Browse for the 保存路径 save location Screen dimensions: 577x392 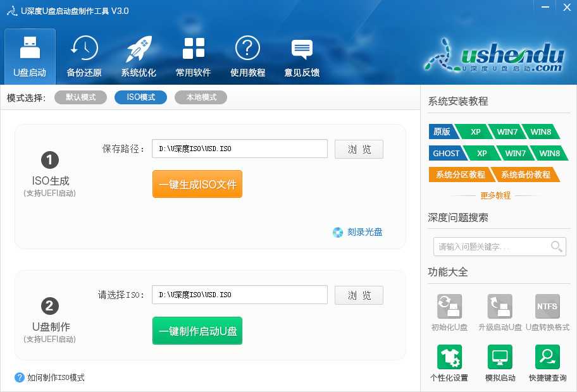click(x=359, y=149)
